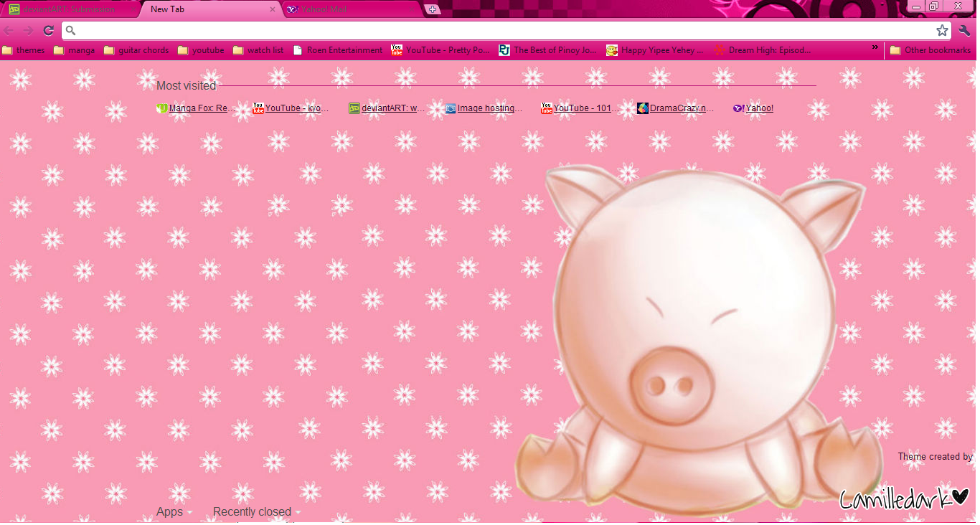Viewport: 980px width, 525px height.
Task: Click the Image hosting favicon
Action: pos(451,108)
